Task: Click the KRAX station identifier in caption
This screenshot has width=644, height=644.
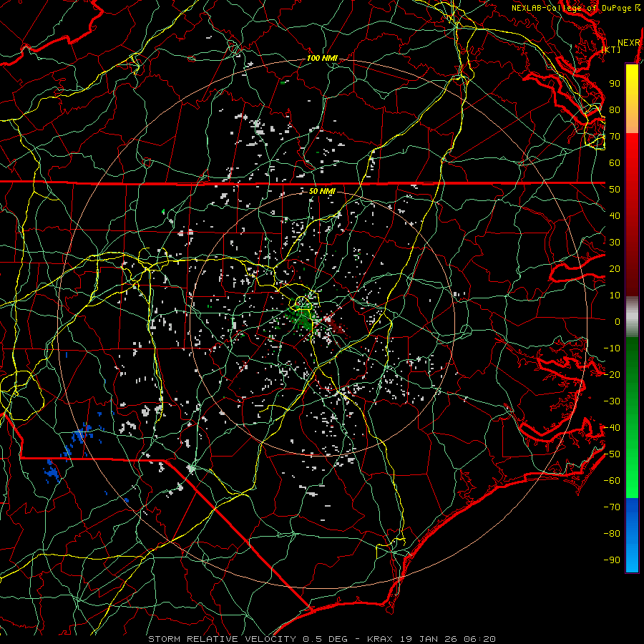Action: tap(380, 639)
